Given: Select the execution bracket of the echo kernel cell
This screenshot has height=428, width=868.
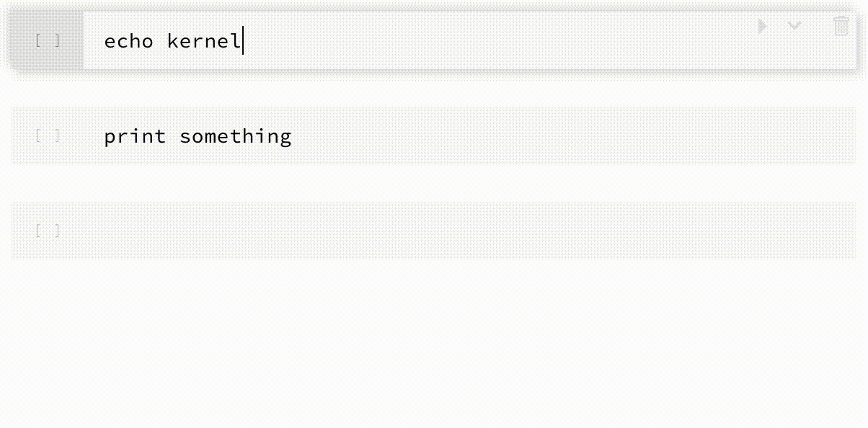Looking at the screenshot, I should click(x=48, y=40).
